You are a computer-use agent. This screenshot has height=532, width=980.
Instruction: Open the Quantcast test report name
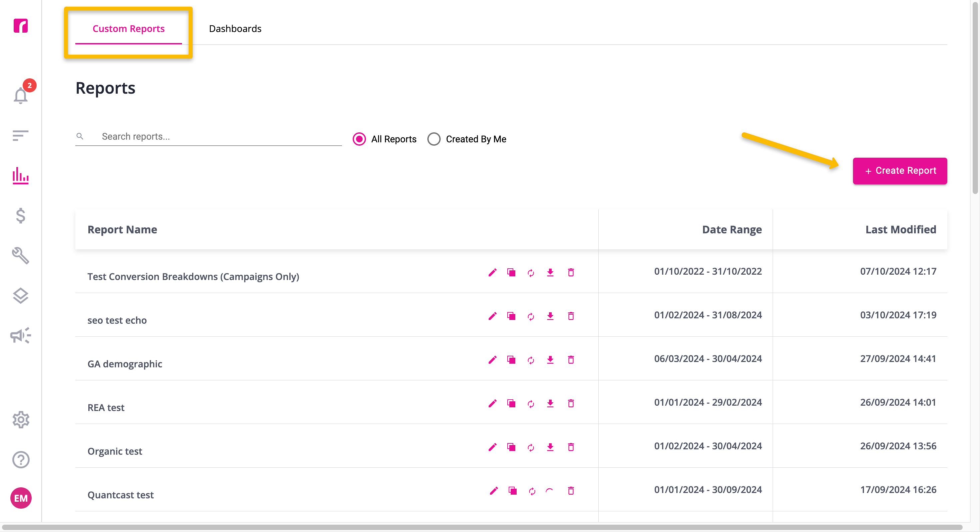coord(120,495)
